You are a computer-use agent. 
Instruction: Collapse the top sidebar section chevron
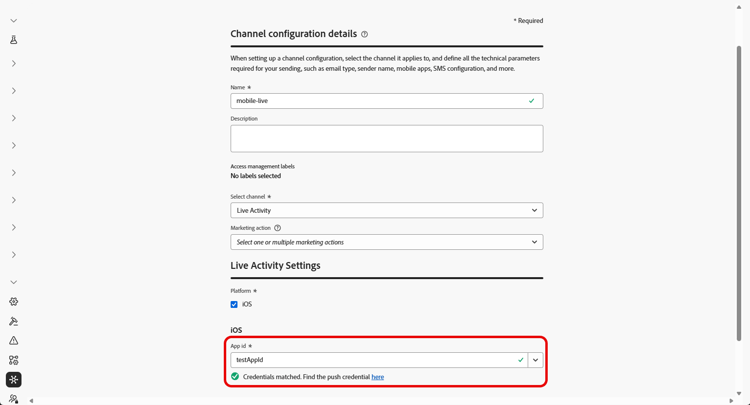[x=14, y=21]
